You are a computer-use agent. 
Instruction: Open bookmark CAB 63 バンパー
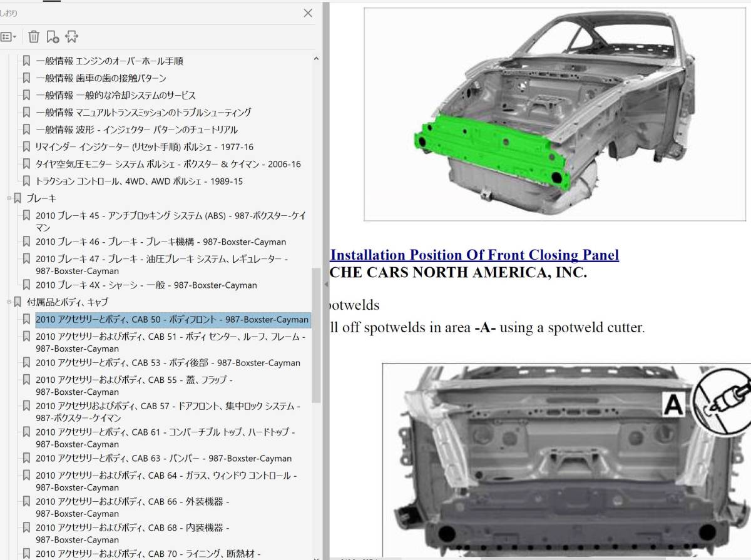click(x=164, y=459)
